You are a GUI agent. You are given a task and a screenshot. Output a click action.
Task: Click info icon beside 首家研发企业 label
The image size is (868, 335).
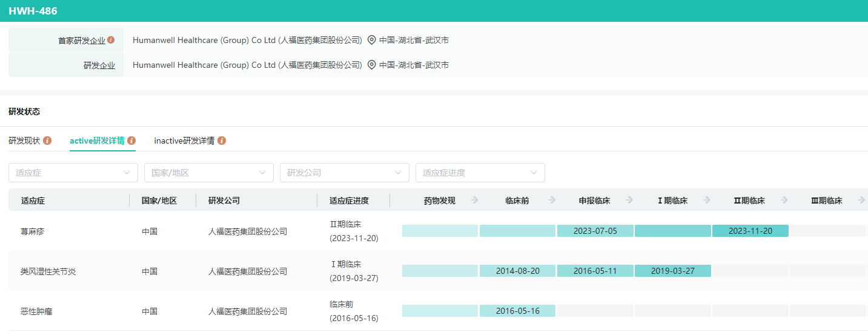[x=111, y=40]
